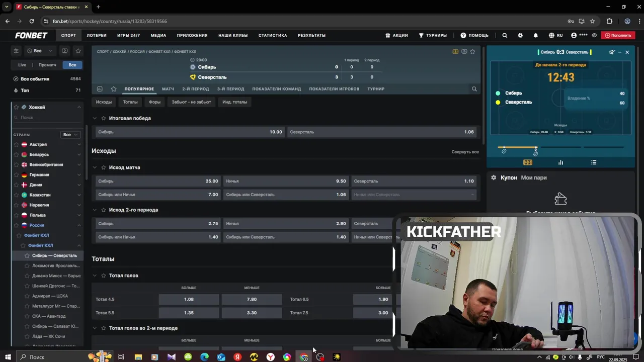The image size is (644, 362).
Task: Collapse Итоговая победа market
Action: tap(95, 118)
